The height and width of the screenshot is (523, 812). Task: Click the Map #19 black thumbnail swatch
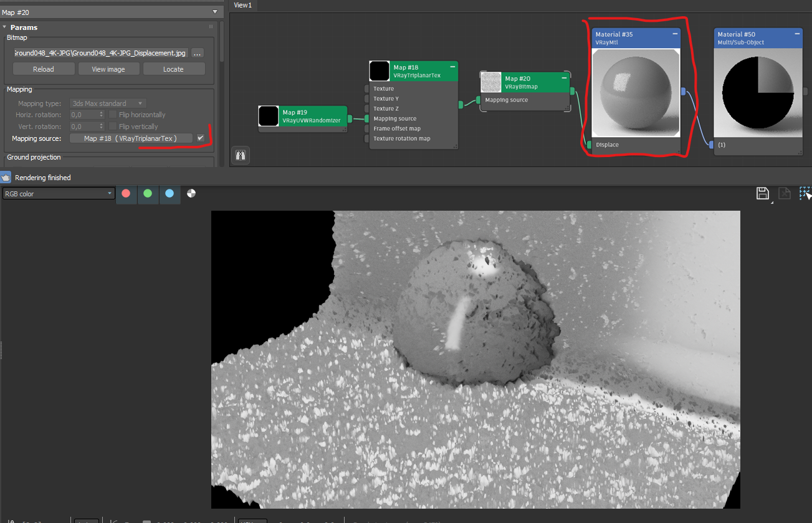(x=269, y=116)
